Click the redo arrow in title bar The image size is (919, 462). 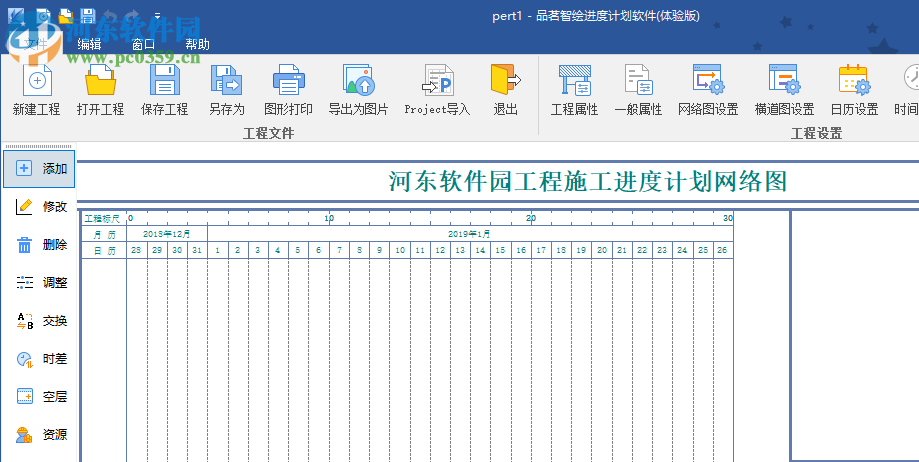pos(132,16)
